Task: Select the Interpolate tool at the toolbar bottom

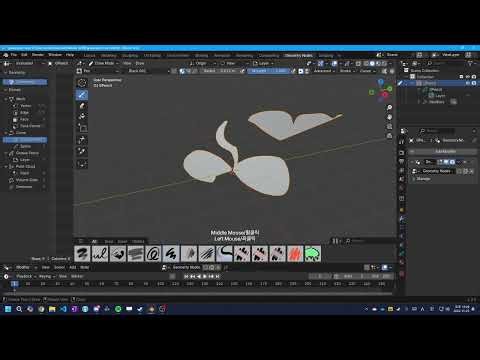Action: [x=82, y=164]
